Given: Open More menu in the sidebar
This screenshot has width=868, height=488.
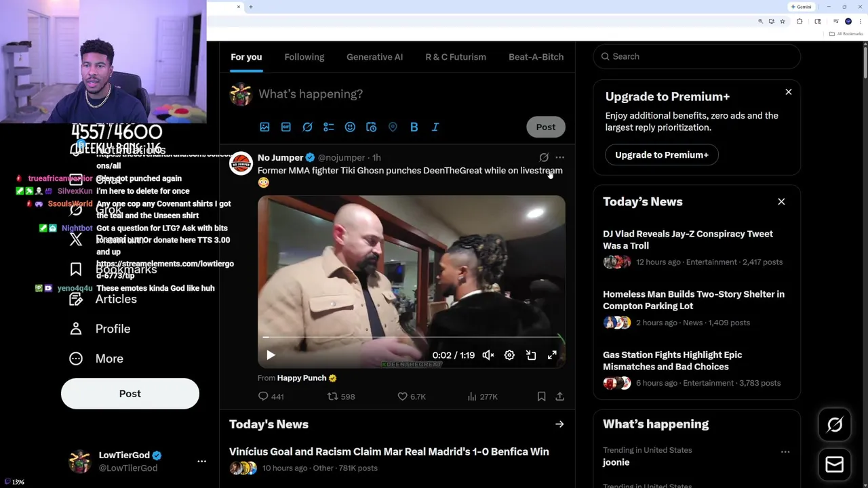Looking at the screenshot, I should click(x=96, y=359).
